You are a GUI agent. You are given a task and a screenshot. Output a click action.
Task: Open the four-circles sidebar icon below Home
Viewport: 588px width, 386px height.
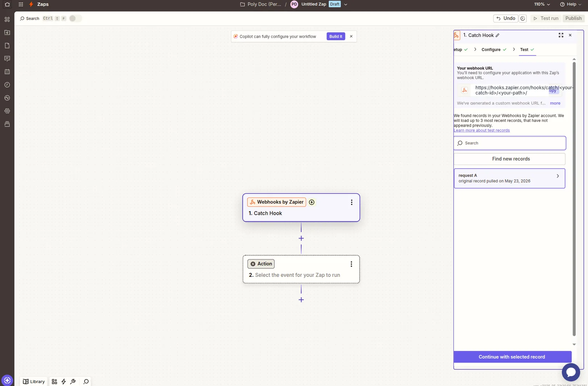click(7, 20)
